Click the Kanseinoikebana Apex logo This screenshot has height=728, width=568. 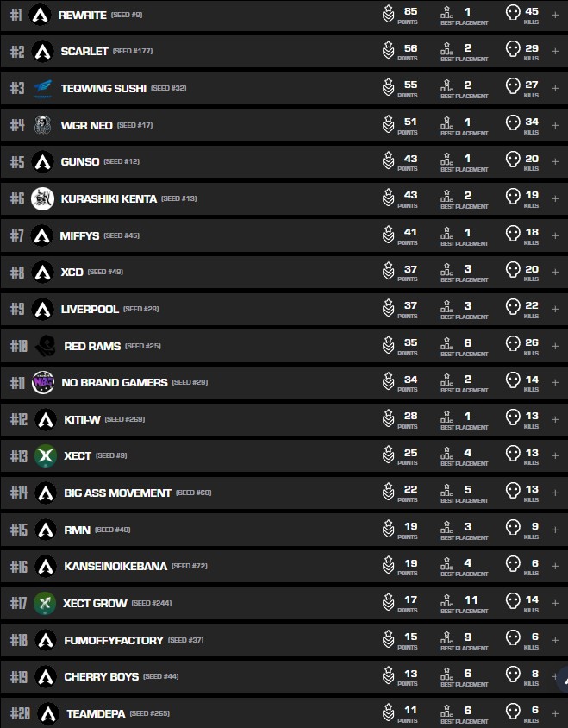pos(46,567)
